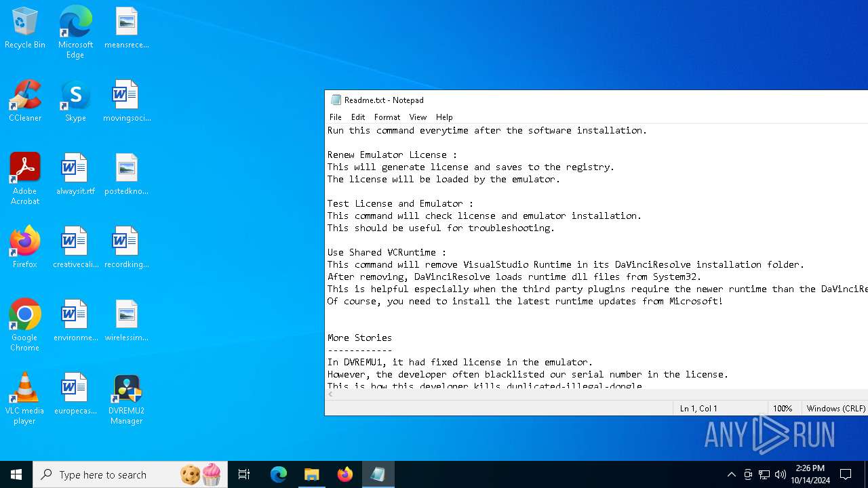Switch to Notepad via the taskbar button
This screenshot has height=488, width=868.
[378, 474]
